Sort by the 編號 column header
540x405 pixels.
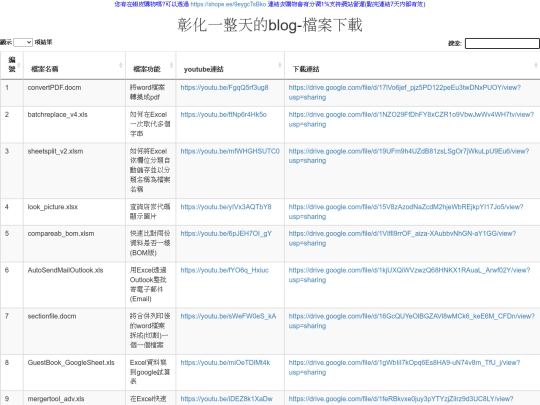pyautogui.click(x=12, y=65)
